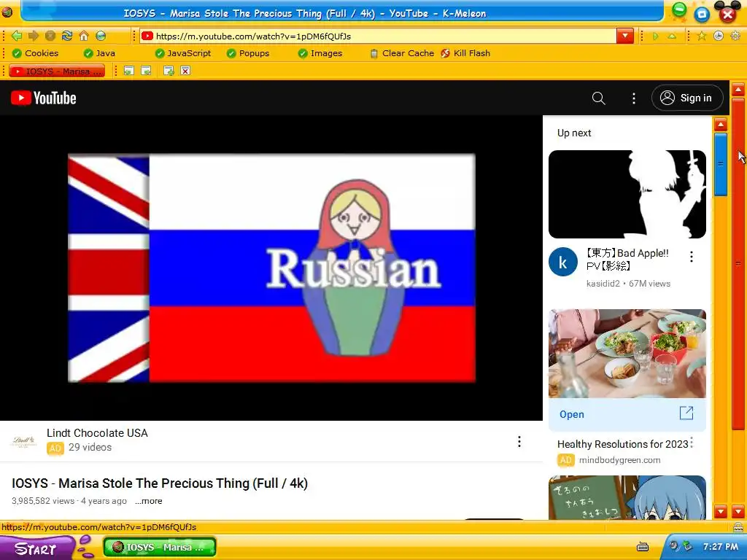Open YouTube header three-dot settings menu
This screenshot has width=747, height=560.
click(x=634, y=98)
